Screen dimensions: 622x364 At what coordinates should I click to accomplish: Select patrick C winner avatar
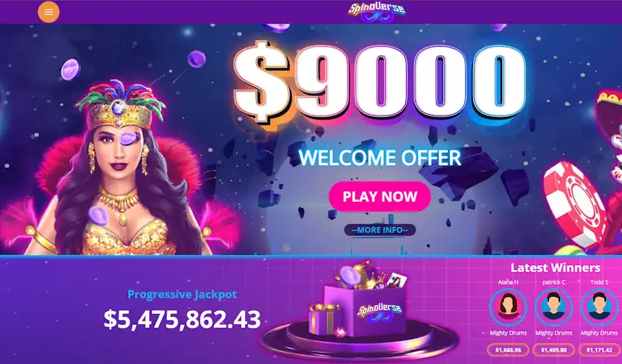(554, 307)
